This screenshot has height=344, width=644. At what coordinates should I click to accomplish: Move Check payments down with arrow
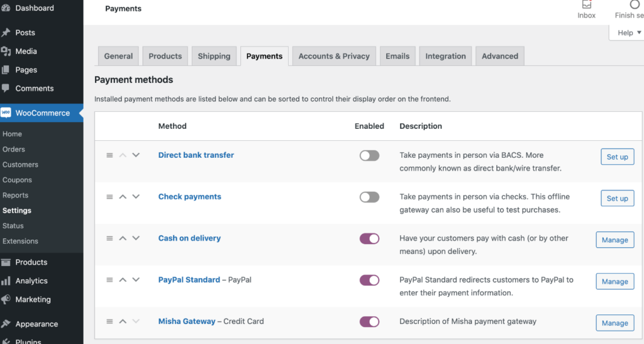(x=136, y=197)
